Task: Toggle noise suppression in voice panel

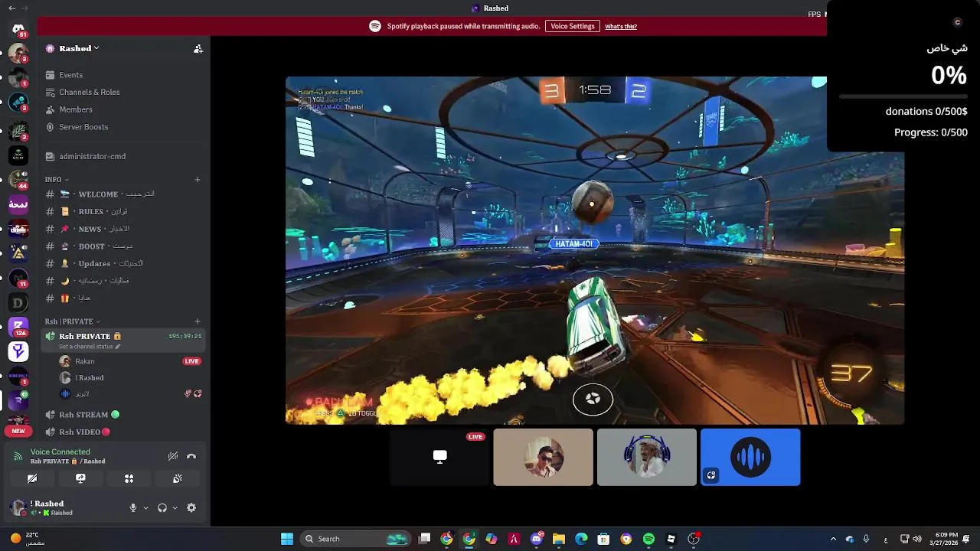Action: pyautogui.click(x=173, y=456)
